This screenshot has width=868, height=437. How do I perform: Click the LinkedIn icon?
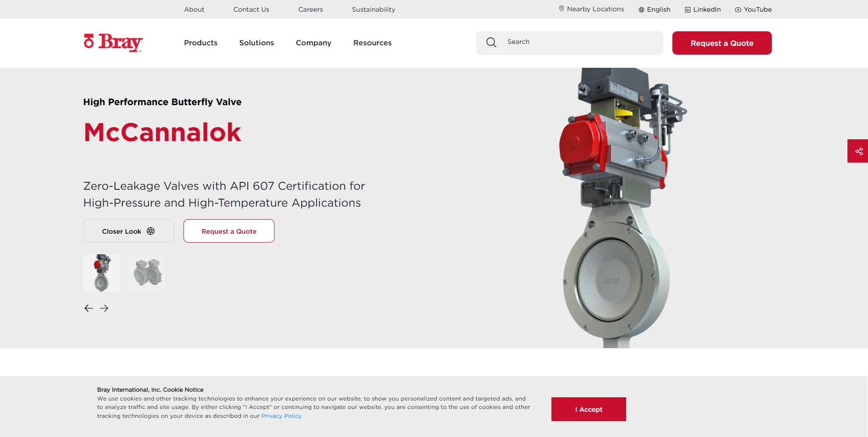(x=688, y=10)
